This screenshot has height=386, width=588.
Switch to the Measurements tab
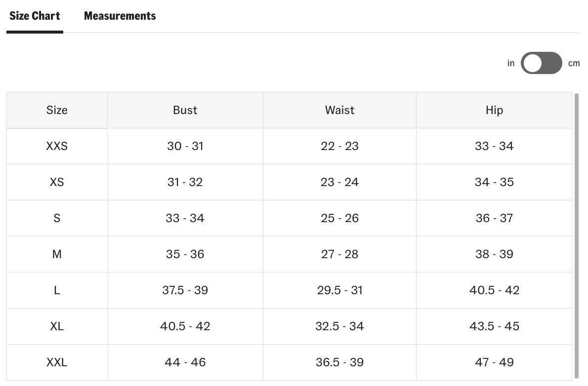point(120,16)
